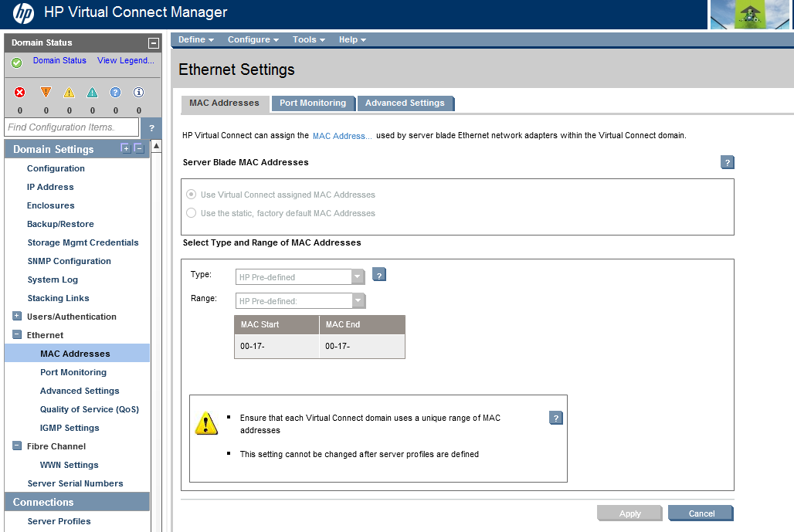Select Use Virtual Connect assigned MAC Addresses
Image resolution: width=794 pixels, height=532 pixels.
tap(191, 195)
